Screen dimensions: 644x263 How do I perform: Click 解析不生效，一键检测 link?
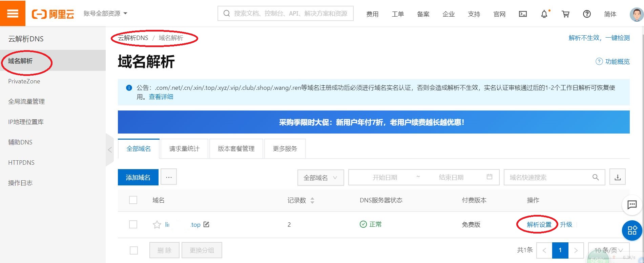(x=599, y=38)
